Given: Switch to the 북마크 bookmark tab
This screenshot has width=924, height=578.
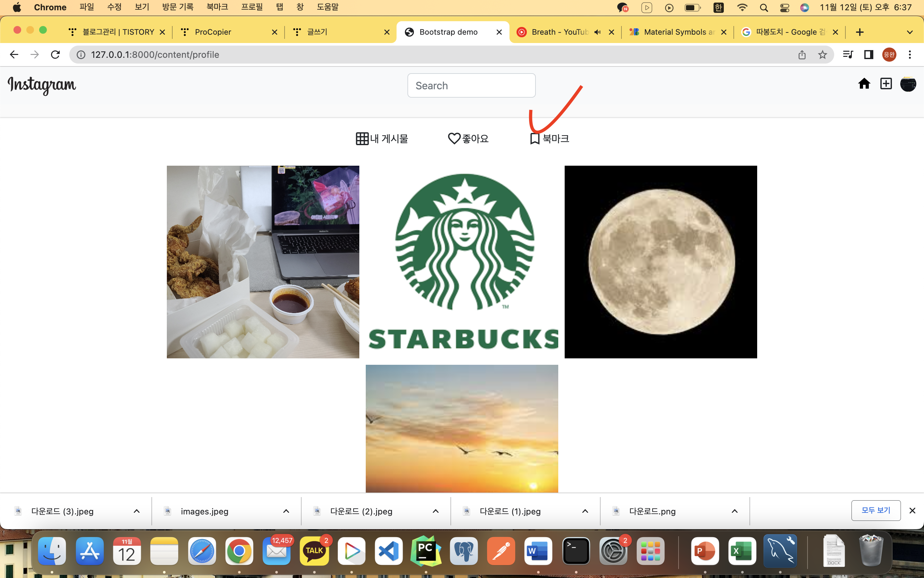Looking at the screenshot, I should (550, 138).
